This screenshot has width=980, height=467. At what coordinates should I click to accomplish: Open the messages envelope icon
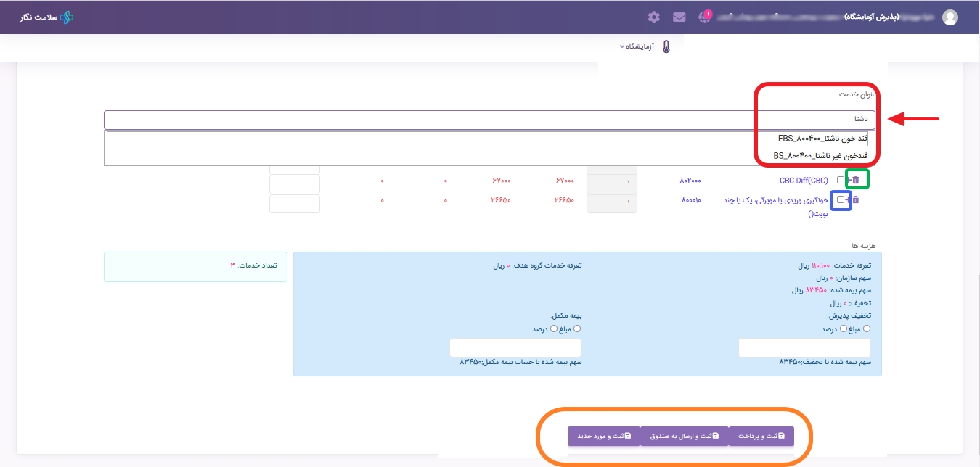(x=679, y=17)
